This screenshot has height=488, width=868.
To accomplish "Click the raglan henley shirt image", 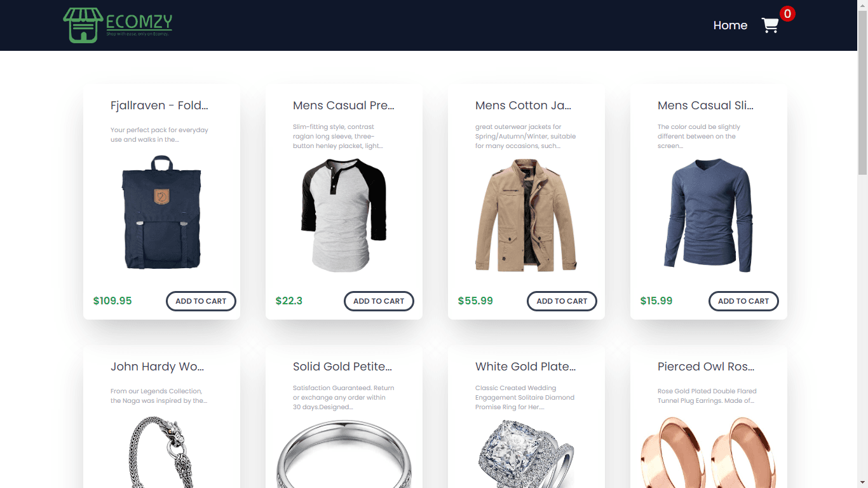I will point(344,215).
